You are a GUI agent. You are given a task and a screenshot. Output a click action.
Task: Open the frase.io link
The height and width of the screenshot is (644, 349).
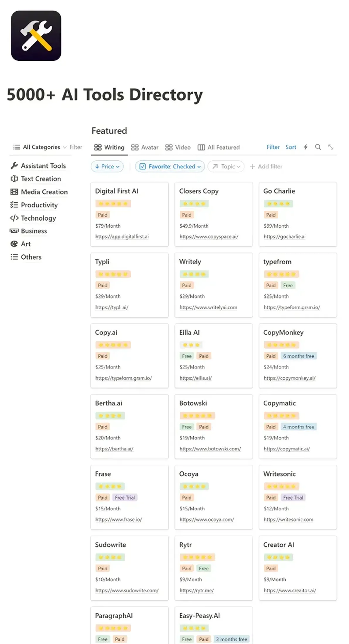point(118,519)
